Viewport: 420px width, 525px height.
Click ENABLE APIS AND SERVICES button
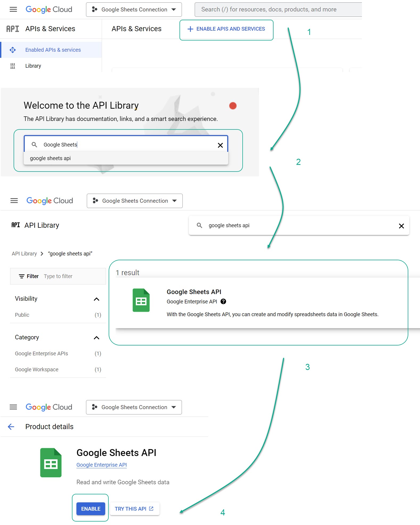(226, 29)
